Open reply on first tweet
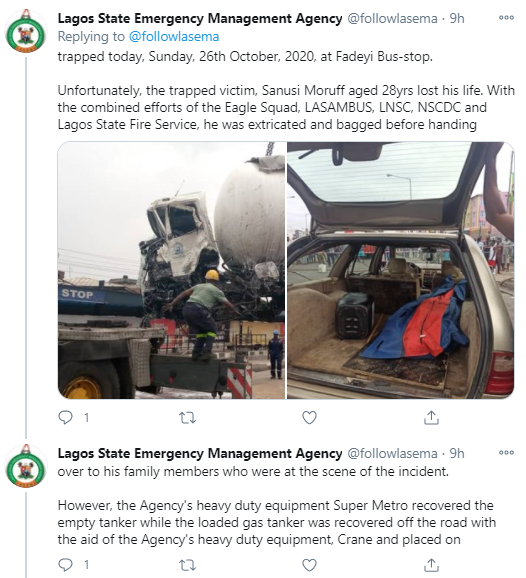 pos(66,418)
